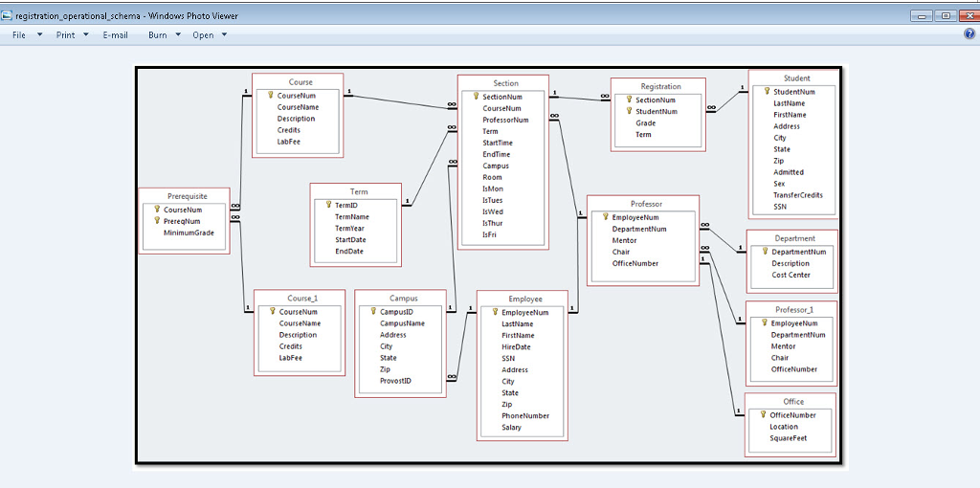Click the blue Help question mark icon
The height and width of the screenshot is (488, 980).
click(969, 34)
